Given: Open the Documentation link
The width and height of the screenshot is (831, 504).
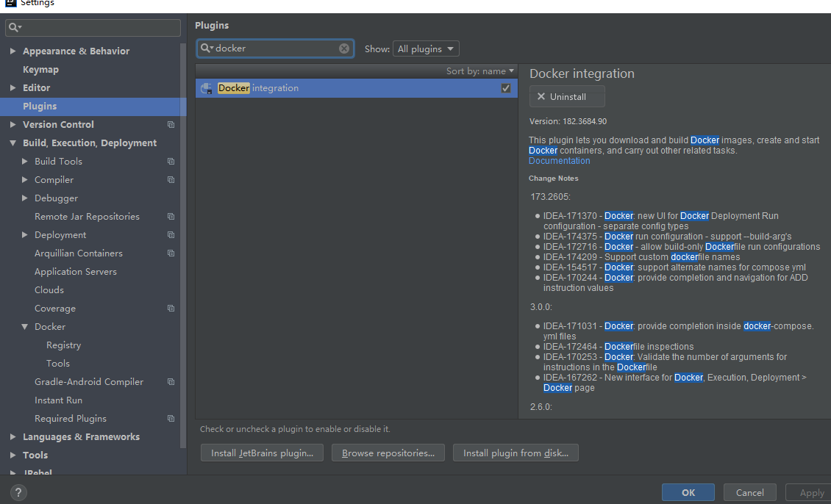Looking at the screenshot, I should pos(559,161).
